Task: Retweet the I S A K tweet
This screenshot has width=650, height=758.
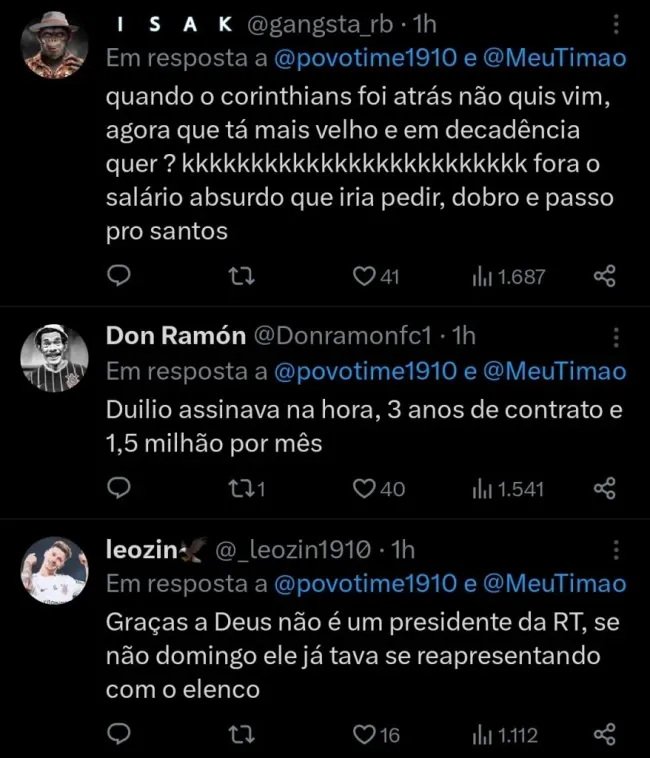Action: [x=238, y=277]
